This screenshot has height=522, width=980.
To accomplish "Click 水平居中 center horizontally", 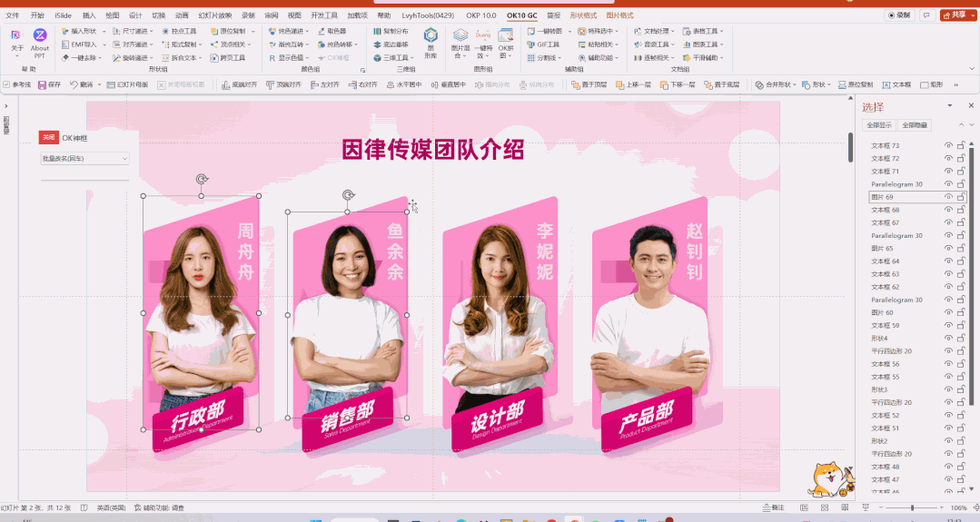I will click(x=404, y=84).
